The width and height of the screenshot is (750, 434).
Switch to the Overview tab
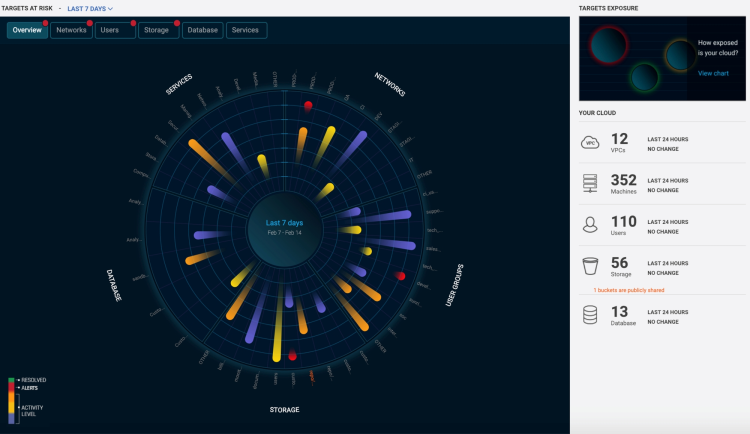(26, 30)
